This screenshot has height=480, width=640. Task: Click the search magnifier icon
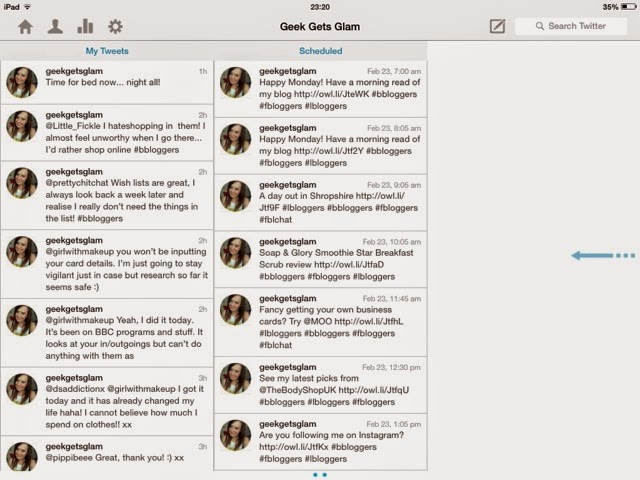click(x=540, y=26)
